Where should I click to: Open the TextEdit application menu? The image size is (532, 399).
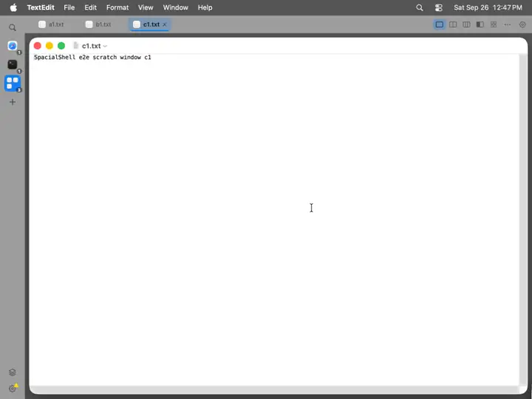coord(41,7)
